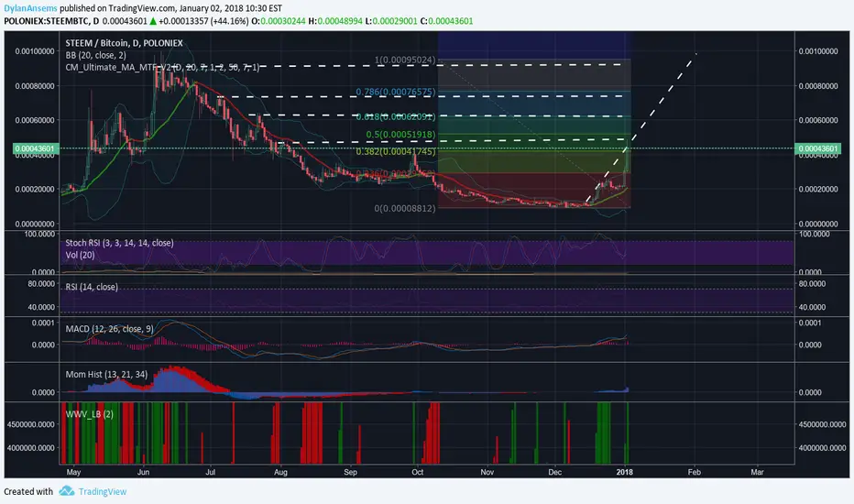
Task: Click the CM_Ultimate_MA_MTF_V2 indicator label
Action: pyautogui.click(x=162, y=67)
